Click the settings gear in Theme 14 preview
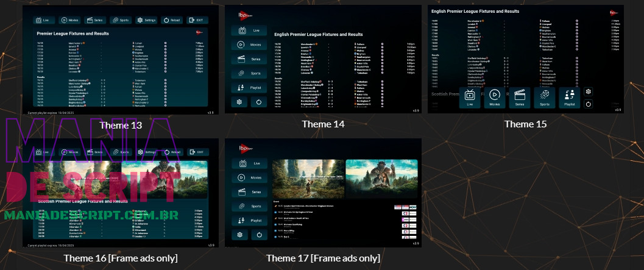 240,102
